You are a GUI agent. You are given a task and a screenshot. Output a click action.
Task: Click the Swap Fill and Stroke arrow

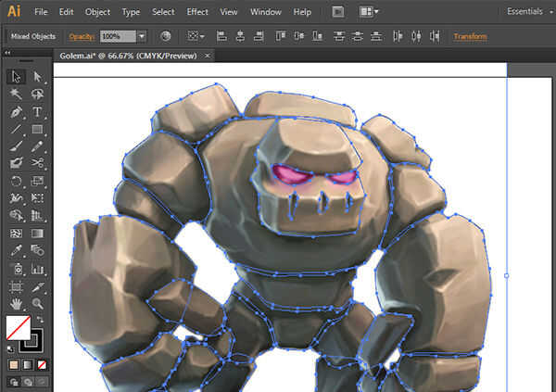[x=40, y=320]
